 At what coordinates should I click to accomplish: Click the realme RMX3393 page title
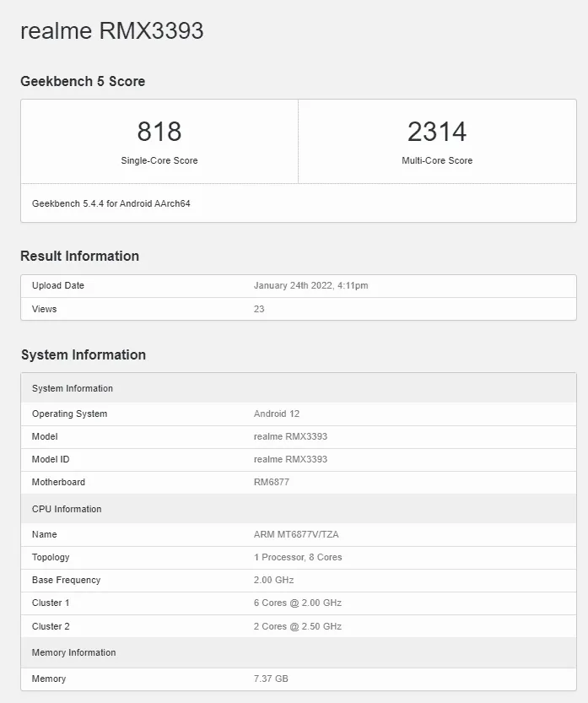pyautogui.click(x=111, y=31)
